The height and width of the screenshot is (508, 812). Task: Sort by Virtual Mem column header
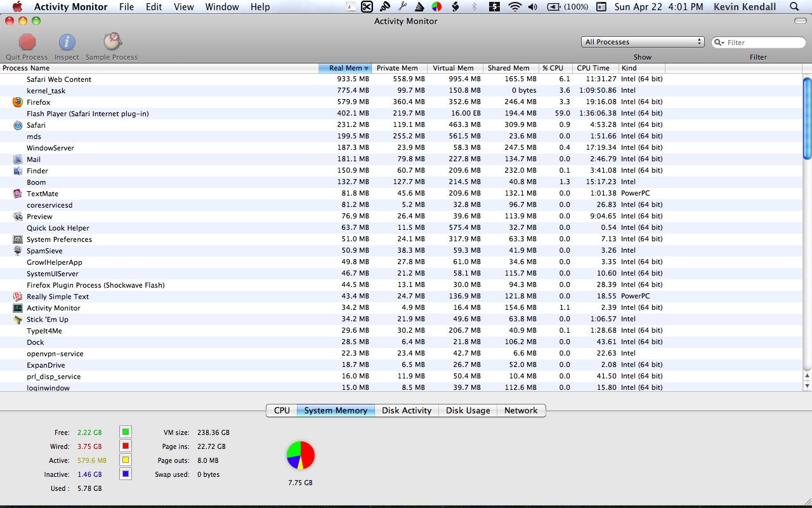click(x=455, y=69)
